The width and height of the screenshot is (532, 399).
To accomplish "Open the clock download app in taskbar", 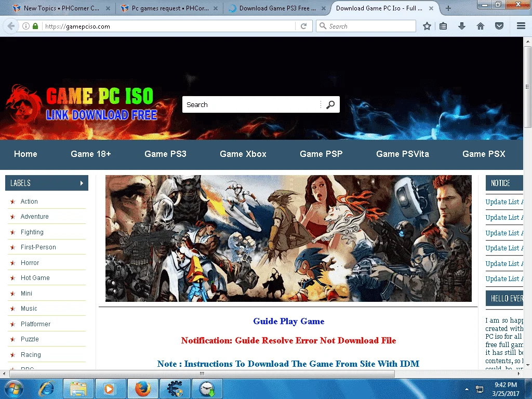I will pos(207,389).
